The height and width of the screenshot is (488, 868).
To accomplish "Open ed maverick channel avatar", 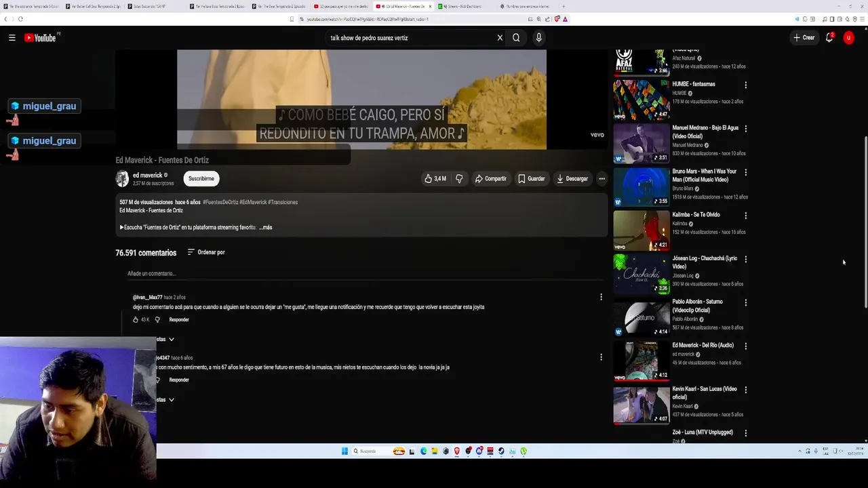I will 122,179.
